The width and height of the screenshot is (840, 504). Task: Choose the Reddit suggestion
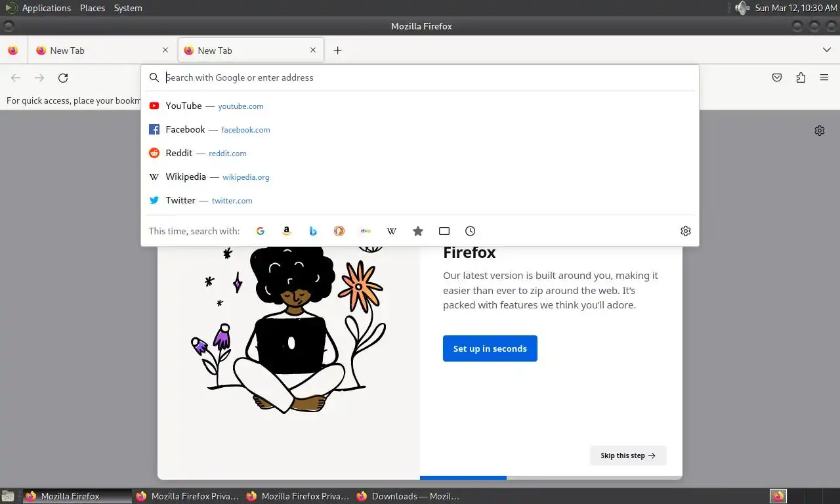coord(420,153)
